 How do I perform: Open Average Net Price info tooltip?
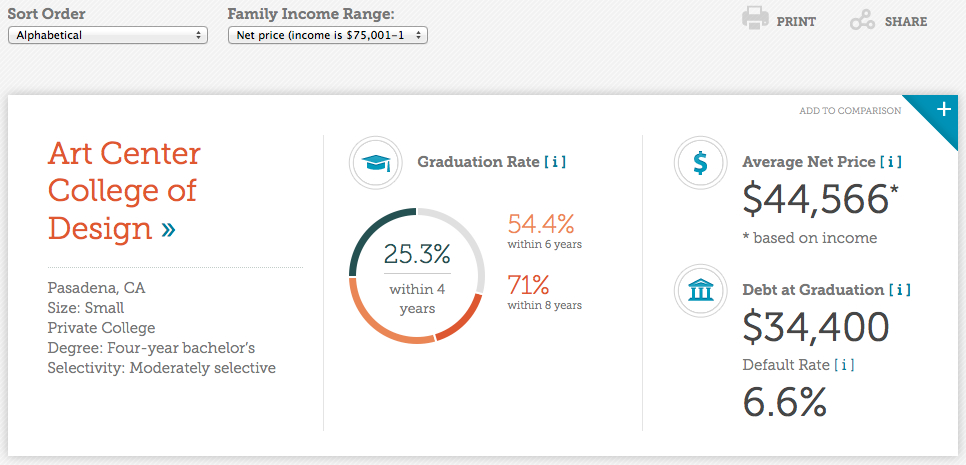pyautogui.click(x=891, y=162)
